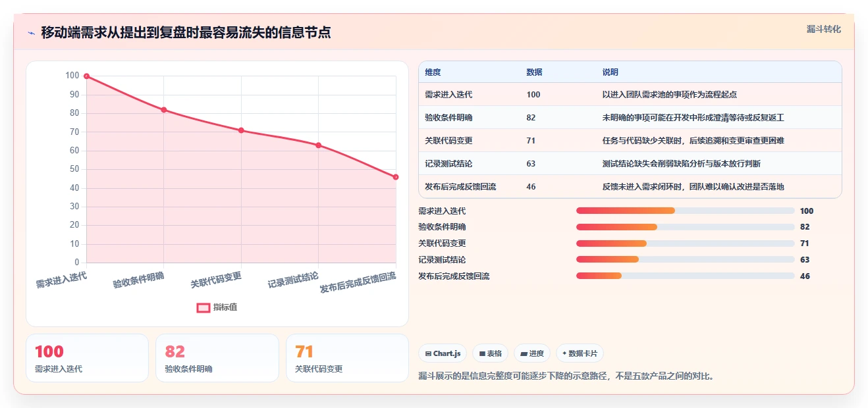Open the 82 验收条件明确 stat card

[217, 358]
